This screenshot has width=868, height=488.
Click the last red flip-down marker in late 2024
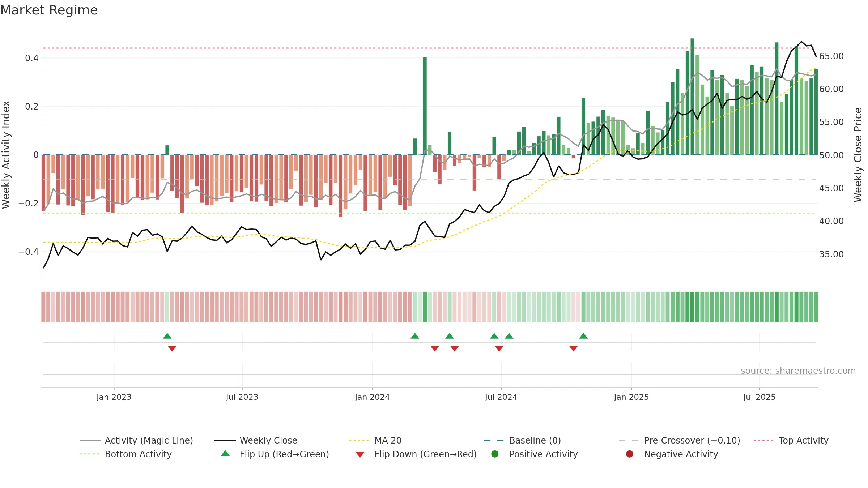(573, 348)
